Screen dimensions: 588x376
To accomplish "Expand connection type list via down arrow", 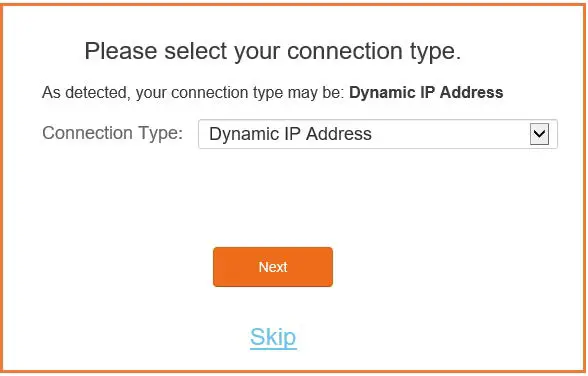I will [539, 134].
